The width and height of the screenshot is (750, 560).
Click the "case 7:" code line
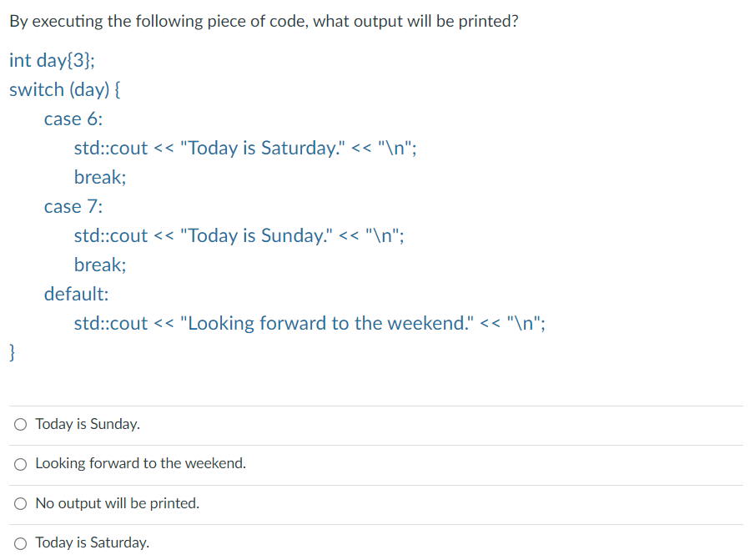73,207
